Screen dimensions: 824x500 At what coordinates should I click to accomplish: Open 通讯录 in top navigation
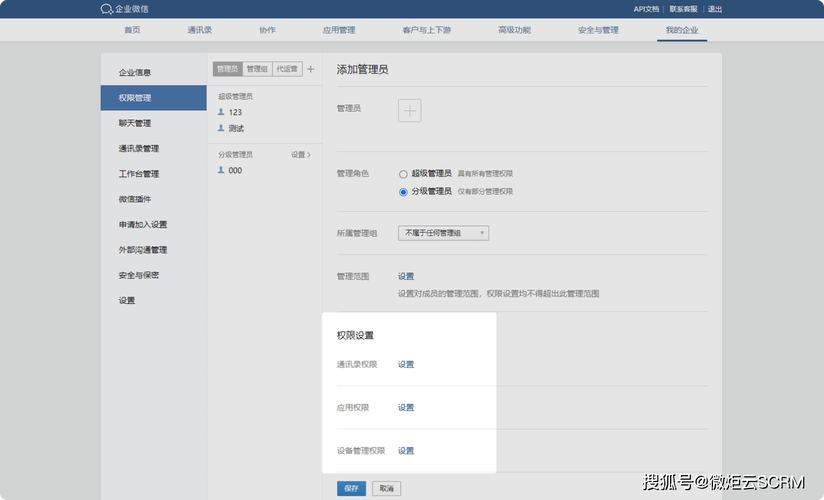tap(199, 30)
